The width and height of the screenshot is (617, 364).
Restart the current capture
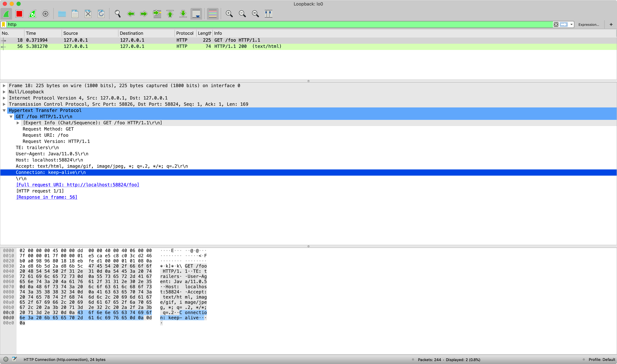[32, 14]
